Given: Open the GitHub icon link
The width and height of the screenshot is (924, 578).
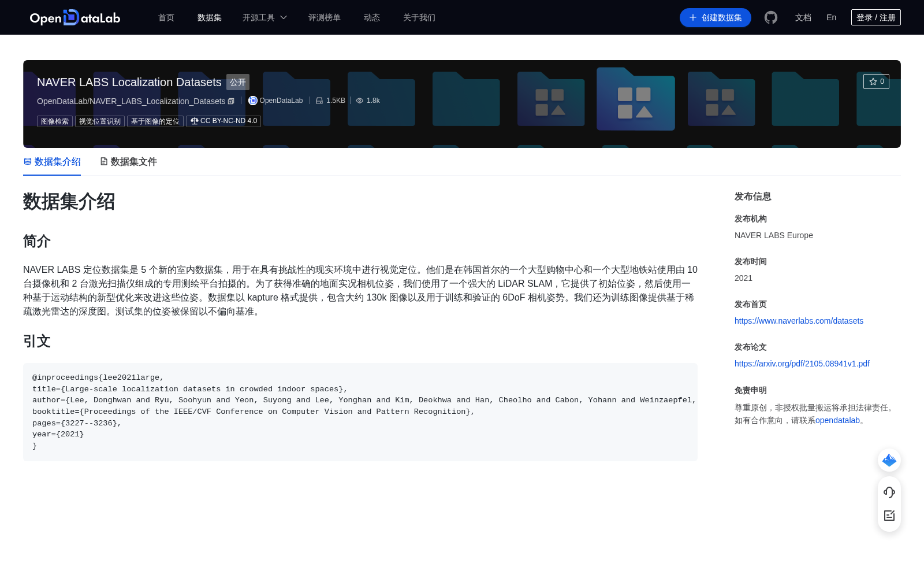Looking at the screenshot, I should [x=771, y=17].
